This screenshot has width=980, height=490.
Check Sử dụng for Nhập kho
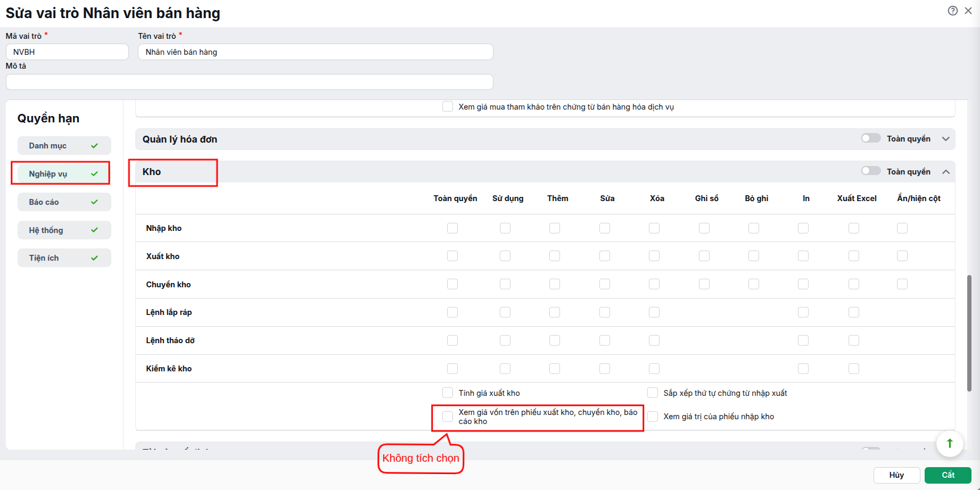coord(505,228)
